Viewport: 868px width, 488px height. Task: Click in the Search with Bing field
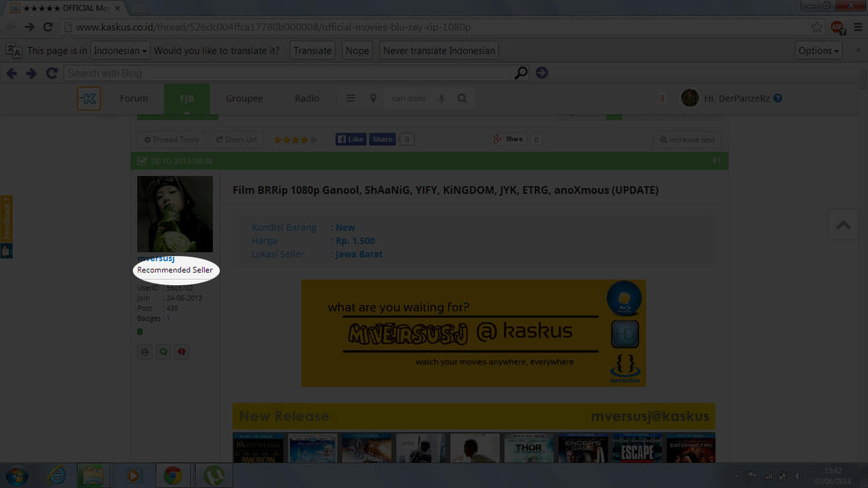coord(289,73)
